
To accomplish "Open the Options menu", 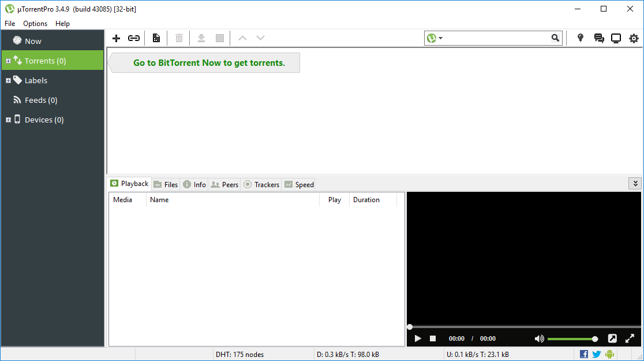I will (x=35, y=24).
